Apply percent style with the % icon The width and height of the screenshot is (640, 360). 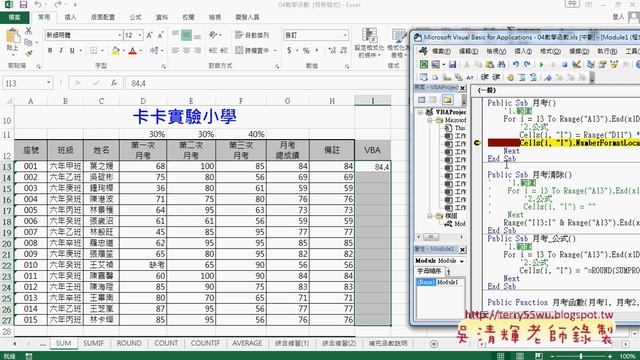[306, 51]
